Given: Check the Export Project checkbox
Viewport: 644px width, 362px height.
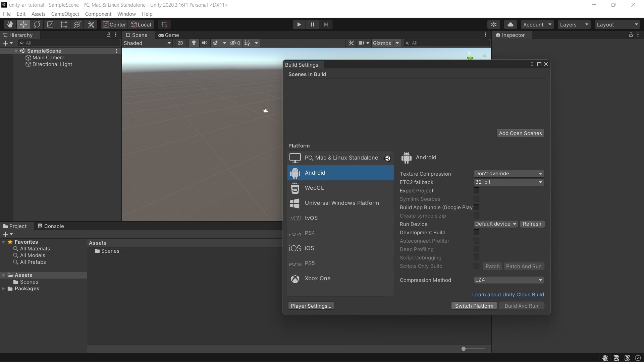Looking at the screenshot, I should point(476,190).
